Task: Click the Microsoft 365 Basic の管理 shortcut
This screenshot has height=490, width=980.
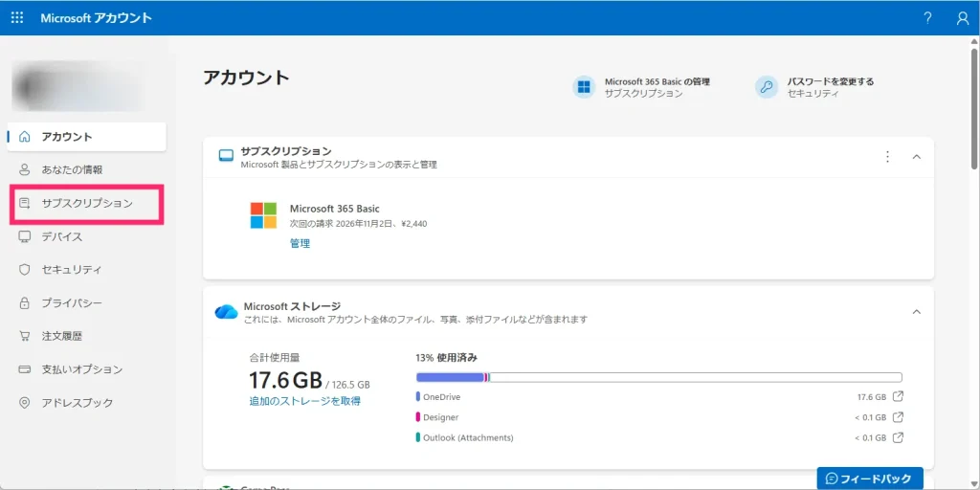Action: 642,87
